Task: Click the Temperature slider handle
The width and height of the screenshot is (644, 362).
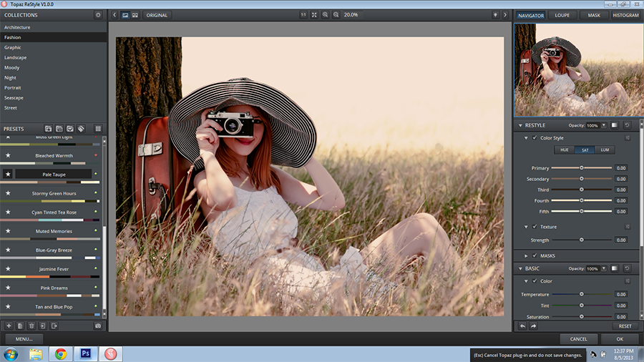Action: pos(581,294)
